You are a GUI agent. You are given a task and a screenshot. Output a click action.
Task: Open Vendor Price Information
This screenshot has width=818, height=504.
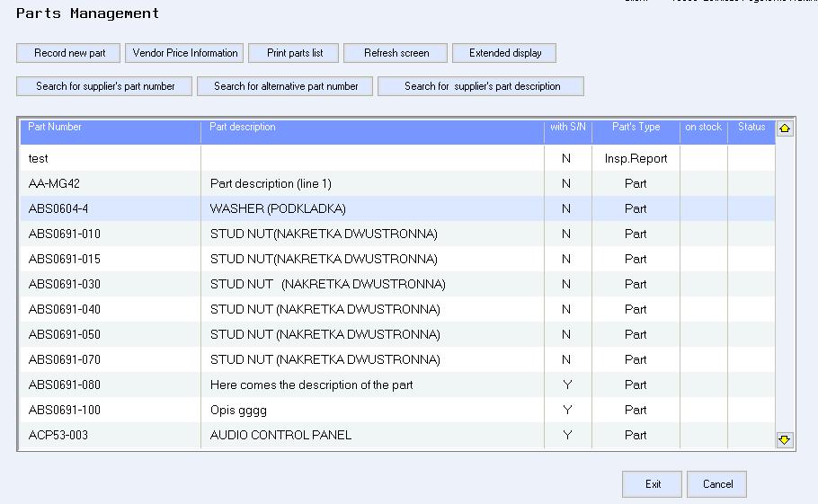[184, 53]
